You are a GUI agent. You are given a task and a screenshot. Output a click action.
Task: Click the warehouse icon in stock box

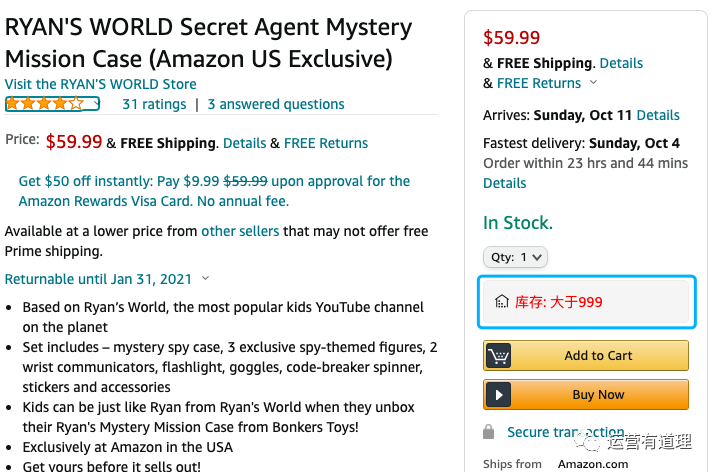(502, 302)
